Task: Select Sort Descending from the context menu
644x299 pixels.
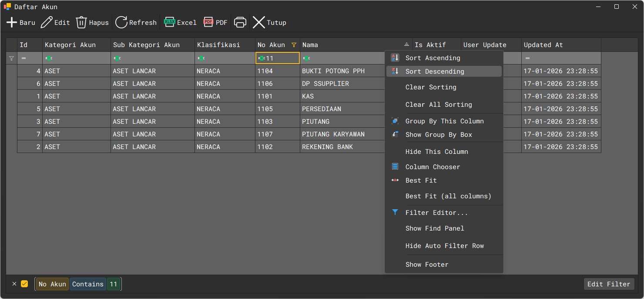Action: tap(435, 71)
